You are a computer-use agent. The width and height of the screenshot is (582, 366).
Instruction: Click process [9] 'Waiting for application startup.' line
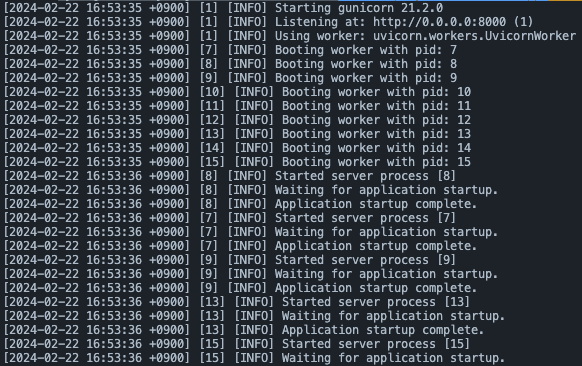point(386,274)
